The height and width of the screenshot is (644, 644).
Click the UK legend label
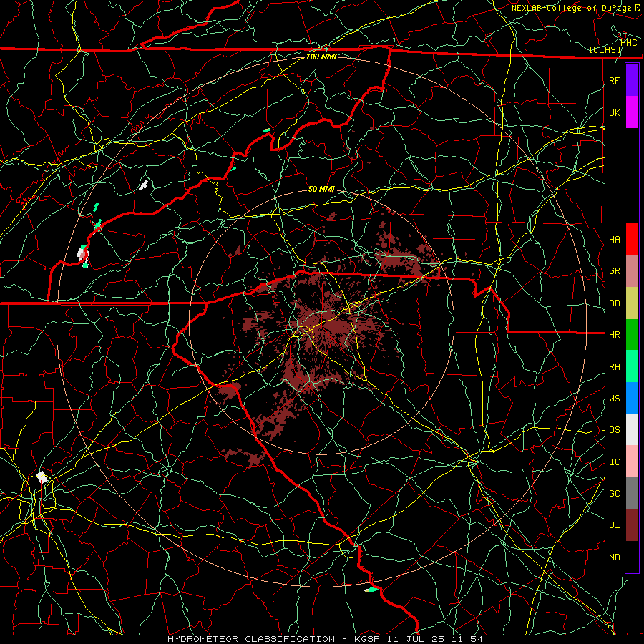click(x=614, y=112)
